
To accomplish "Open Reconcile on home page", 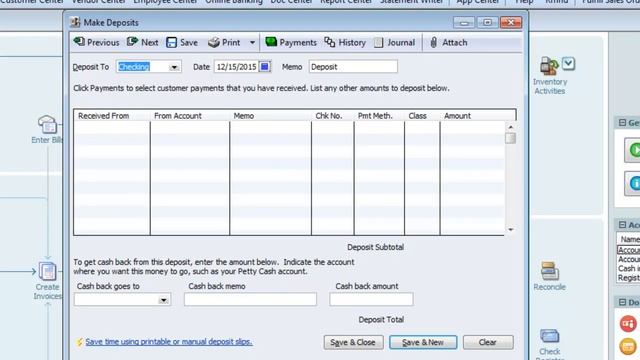I will point(549,276).
